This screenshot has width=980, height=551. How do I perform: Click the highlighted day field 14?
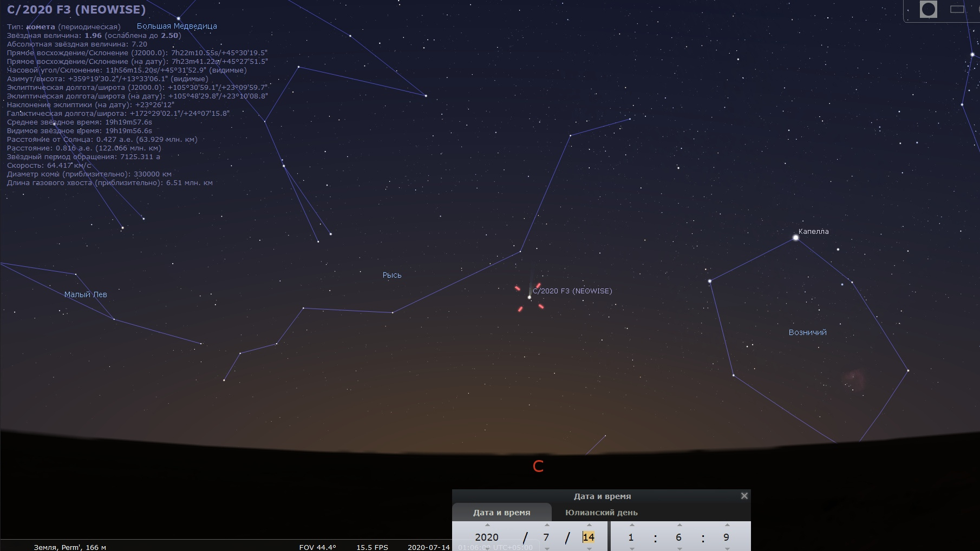(589, 537)
